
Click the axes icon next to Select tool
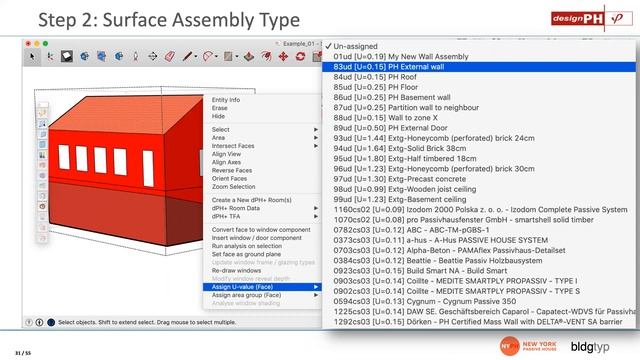pyautogui.click(x=50, y=56)
